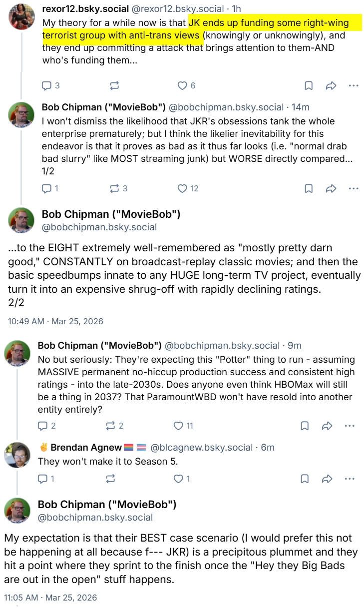Viewport: 364px width, 609px height.
Task: Like the 1/2 post with 12 likes
Action: (x=188, y=188)
